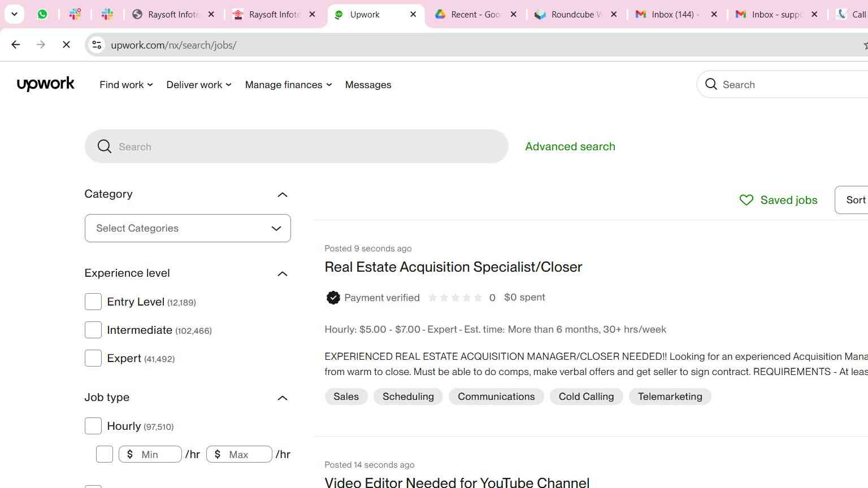
Task: Open Video Editor Needed for YouTube Channel job
Action: (457, 482)
